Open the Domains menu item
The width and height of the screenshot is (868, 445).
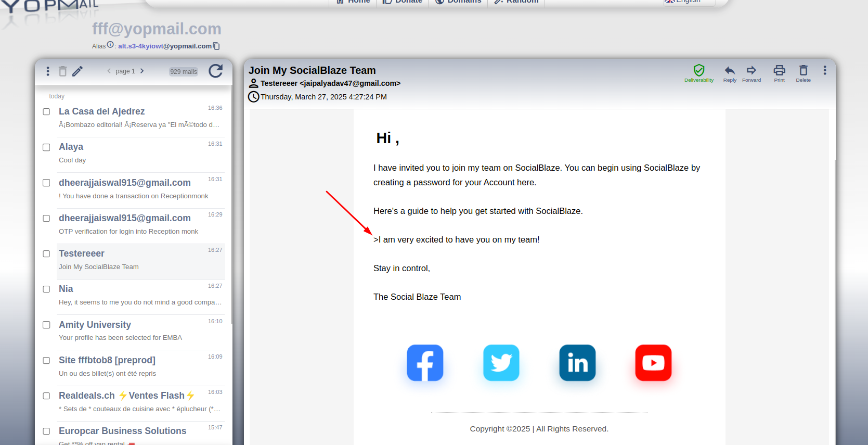[458, 2]
